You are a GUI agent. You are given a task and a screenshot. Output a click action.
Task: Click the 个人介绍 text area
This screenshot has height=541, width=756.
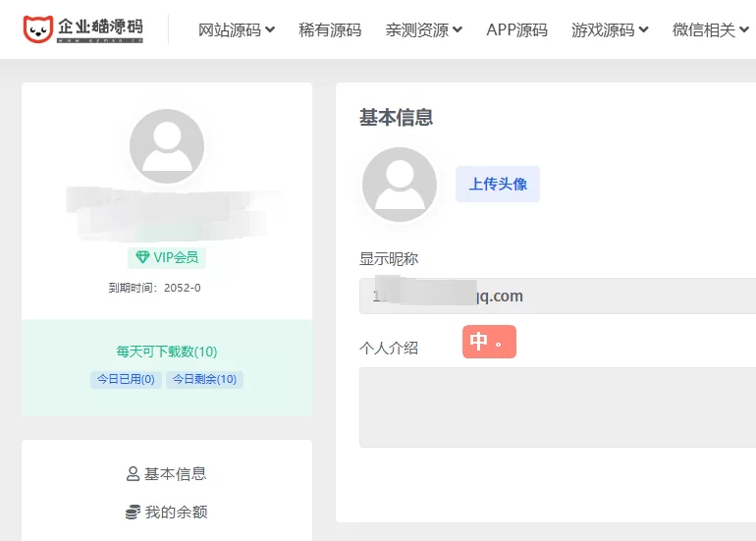tap(558, 407)
